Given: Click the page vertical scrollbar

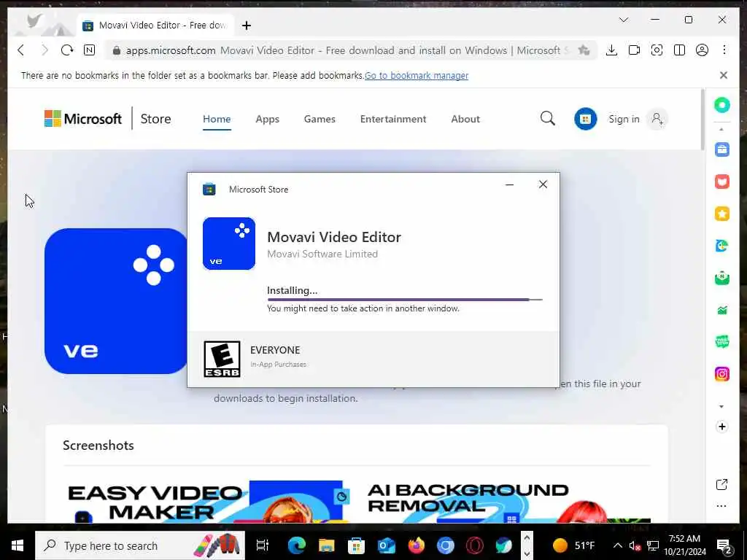Looking at the screenshot, I should coord(703,119).
